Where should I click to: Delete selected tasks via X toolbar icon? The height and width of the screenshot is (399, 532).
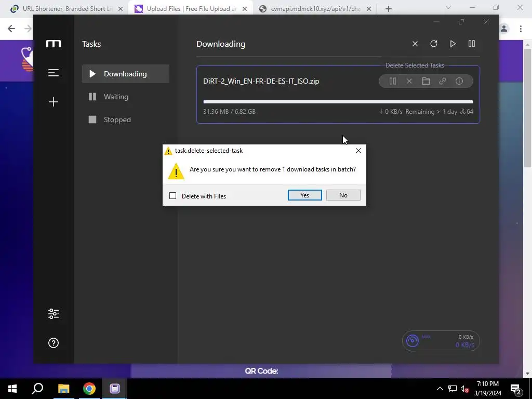point(415,44)
